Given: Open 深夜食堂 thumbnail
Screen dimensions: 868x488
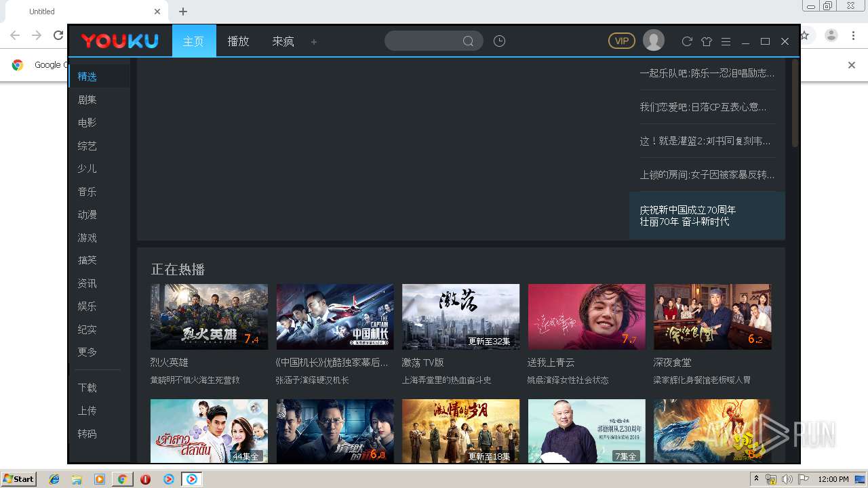Looking at the screenshot, I should click(x=713, y=317).
